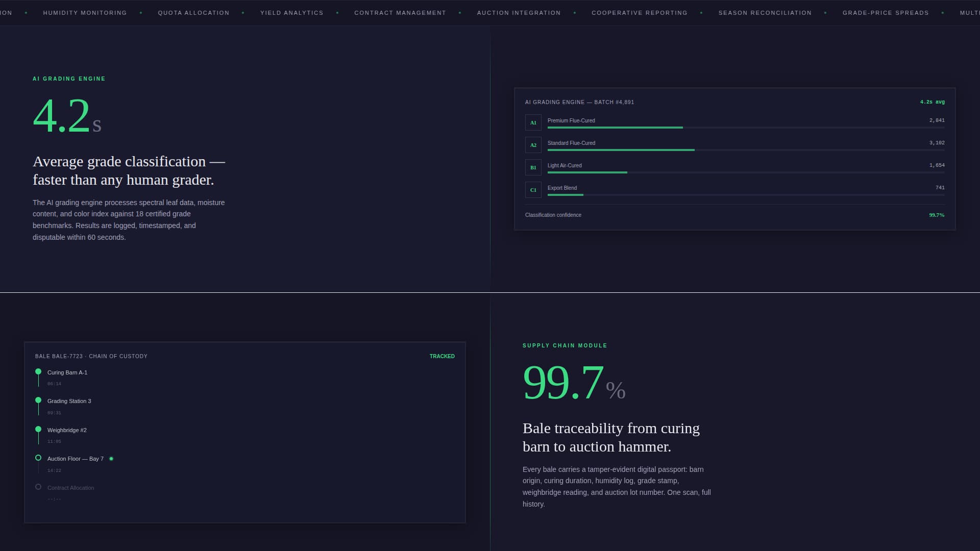The image size is (980, 551).
Task: Click the Average grade classification heading
Action: tap(129, 170)
